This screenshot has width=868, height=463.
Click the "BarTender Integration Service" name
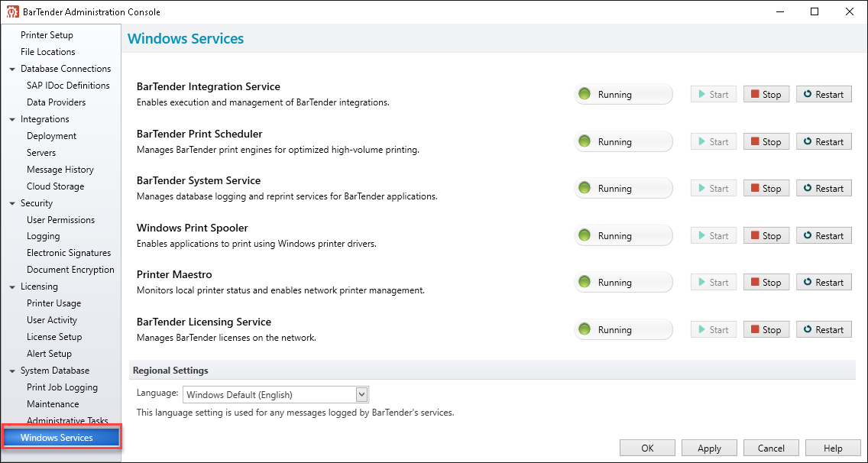coord(209,86)
